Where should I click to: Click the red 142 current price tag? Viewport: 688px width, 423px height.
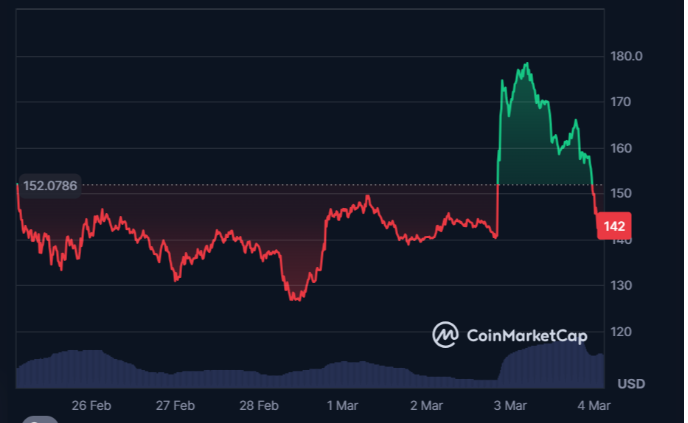(613, 226)
